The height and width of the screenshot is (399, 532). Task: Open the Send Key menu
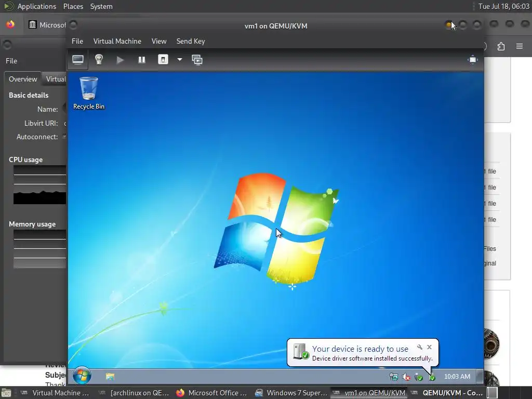pyautogui.click(x=191, y=41)
